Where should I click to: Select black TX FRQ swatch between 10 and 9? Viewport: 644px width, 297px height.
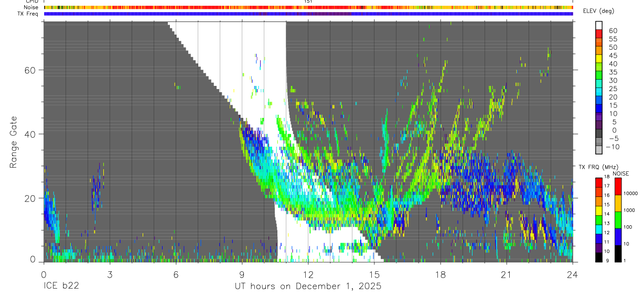tap(599, 257)
